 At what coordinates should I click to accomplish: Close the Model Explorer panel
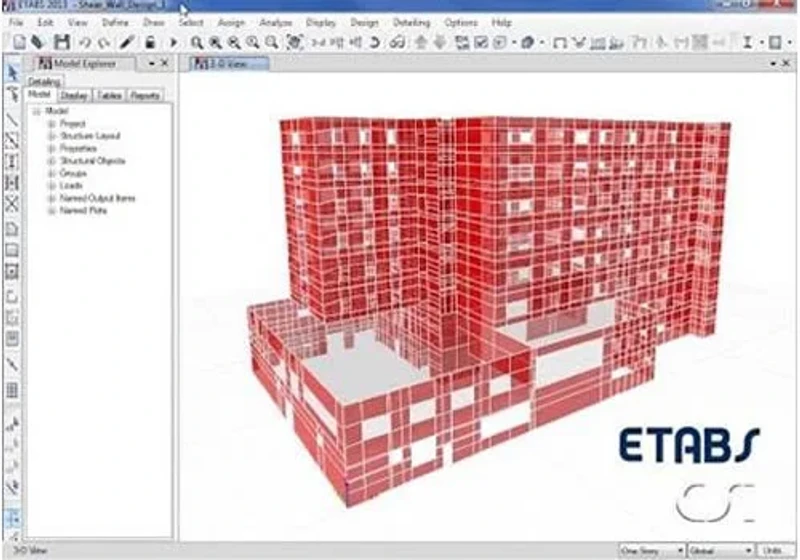click(x=164, y=64)
